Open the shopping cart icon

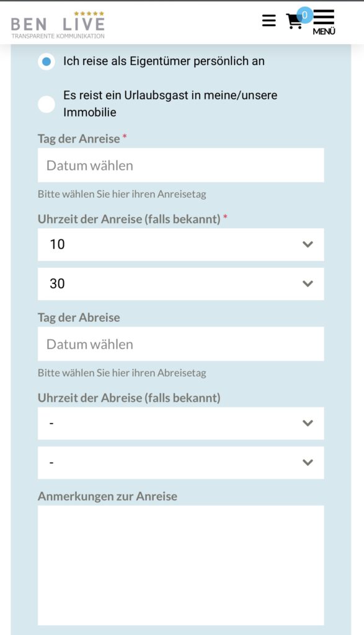click(x=293, y=22)
